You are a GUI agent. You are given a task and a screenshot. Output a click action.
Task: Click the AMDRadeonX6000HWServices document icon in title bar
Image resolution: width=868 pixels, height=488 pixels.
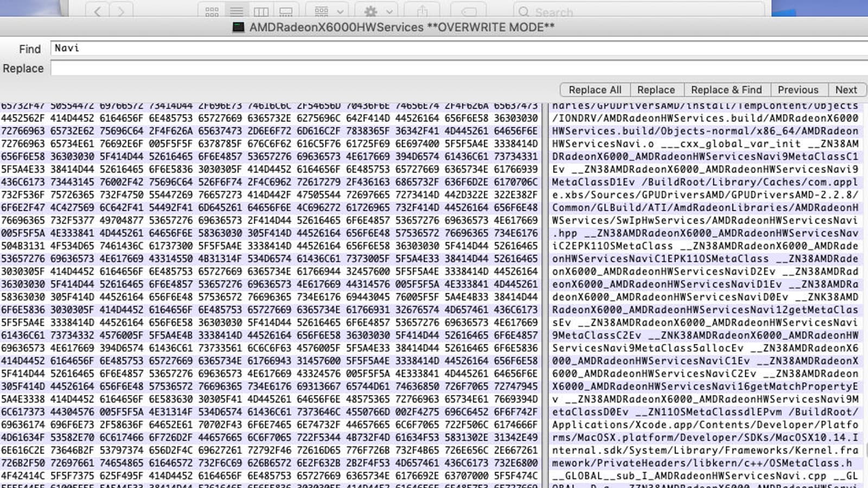pos(238,27)
